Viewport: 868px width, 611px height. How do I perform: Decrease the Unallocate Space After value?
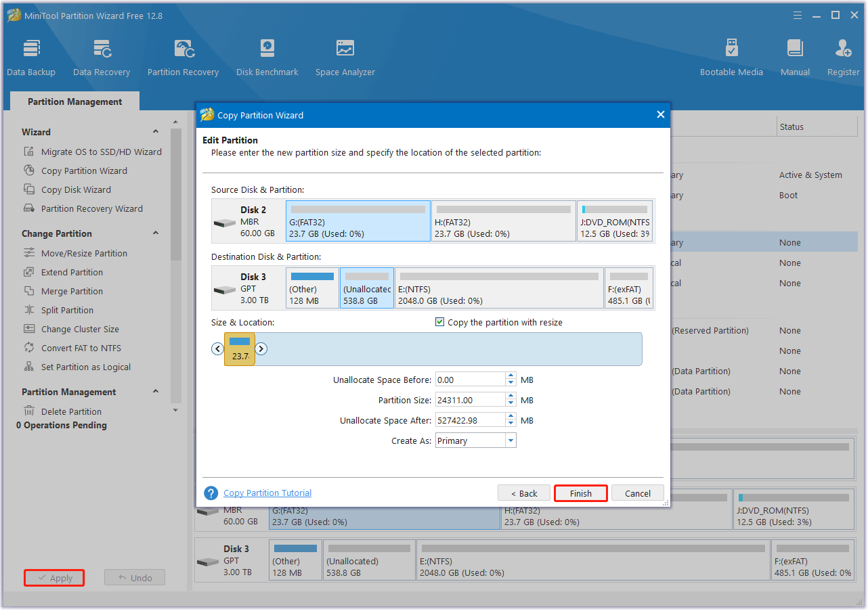click(511, 424)
